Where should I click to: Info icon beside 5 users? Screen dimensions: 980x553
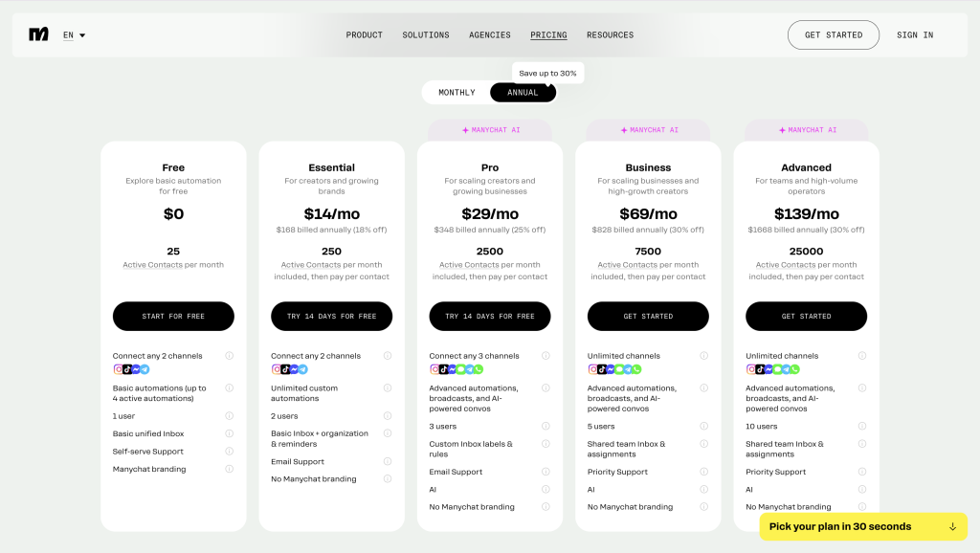coord(703,426)
